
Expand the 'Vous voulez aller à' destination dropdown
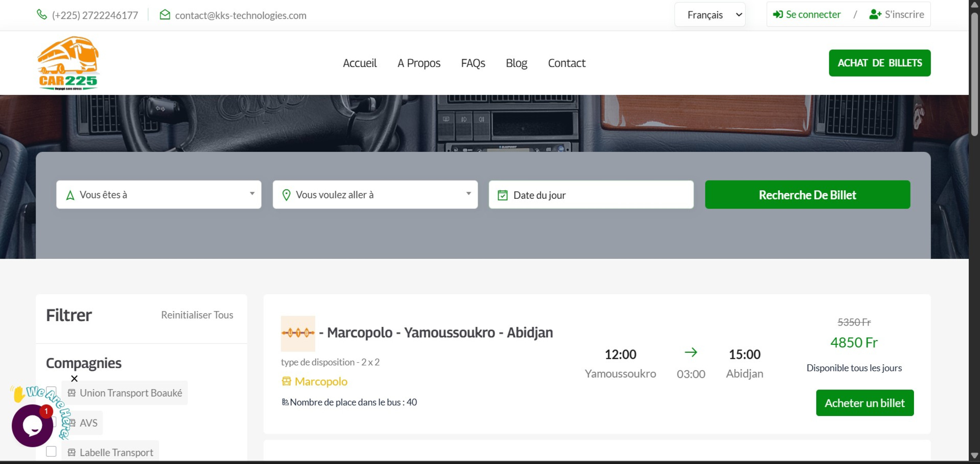point(375,194)
